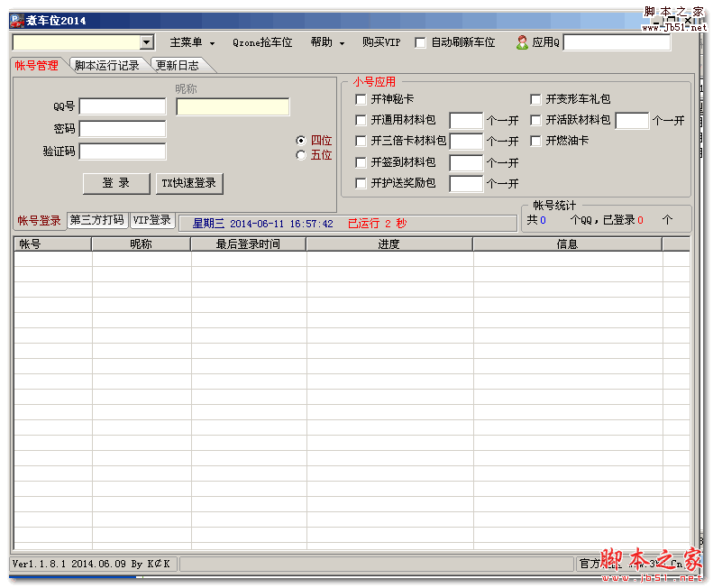Click the 开活跃材料包 count field
The height and width of the screenshot is (588, 713).
point(632,121)
